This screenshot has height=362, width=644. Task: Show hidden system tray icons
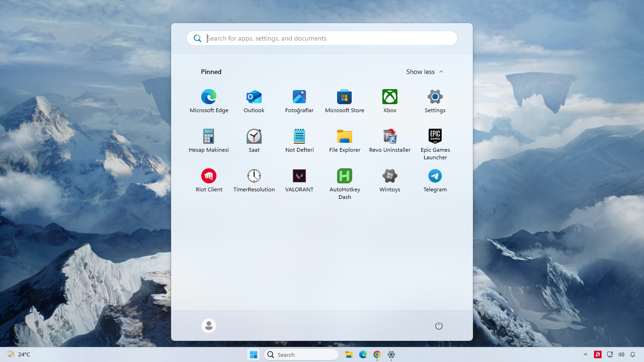[586, 354]
